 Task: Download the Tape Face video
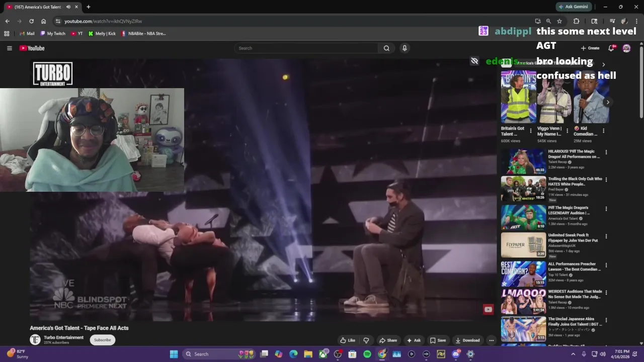point(468,340)
